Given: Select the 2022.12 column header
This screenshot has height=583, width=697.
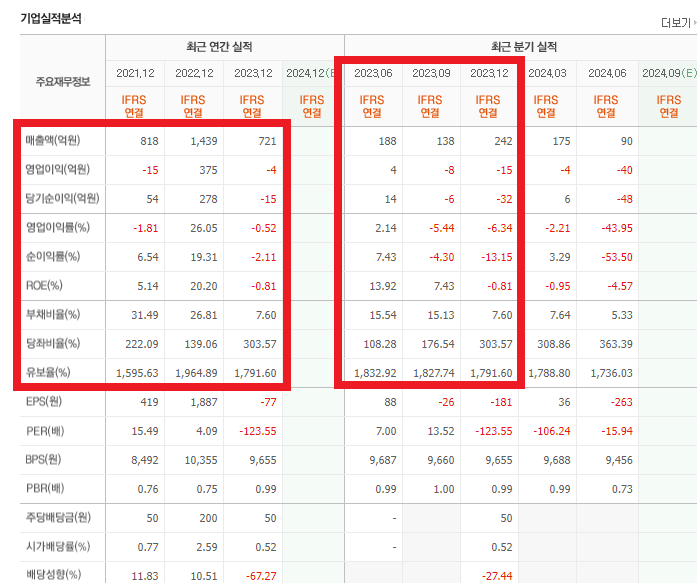Looking at the screenshot, I should (194, 73).
